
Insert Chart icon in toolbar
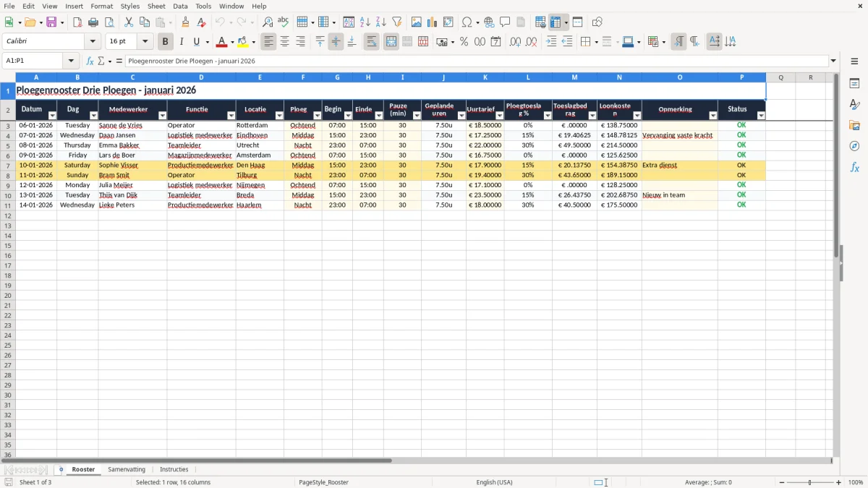pos(433,22)
